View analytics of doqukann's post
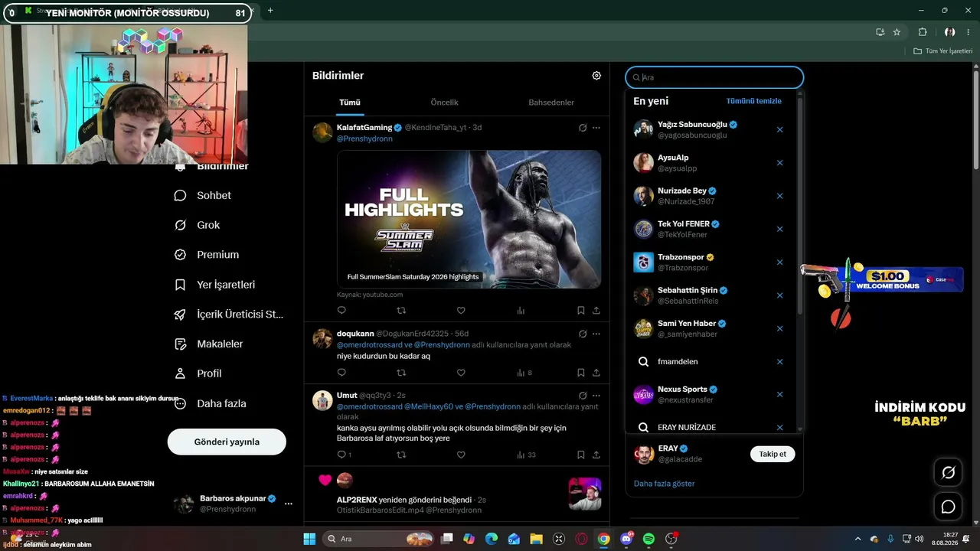The image size is (980, 551). click(524, 373)
